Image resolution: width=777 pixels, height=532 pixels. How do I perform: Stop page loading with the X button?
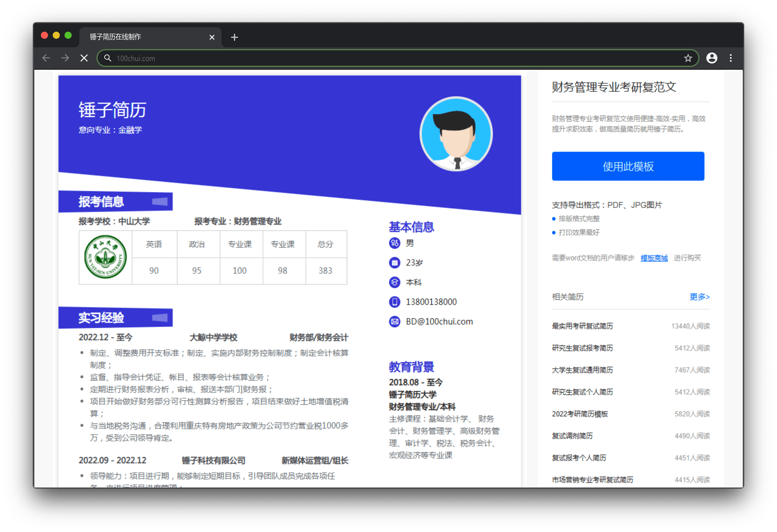pyautogui.click(x=84, y=58)
